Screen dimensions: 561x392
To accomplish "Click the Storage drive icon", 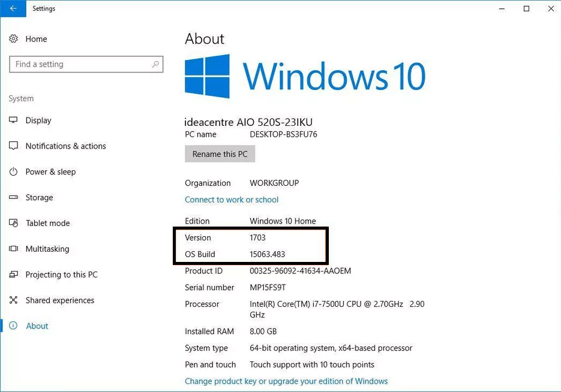I will (13, 197).
